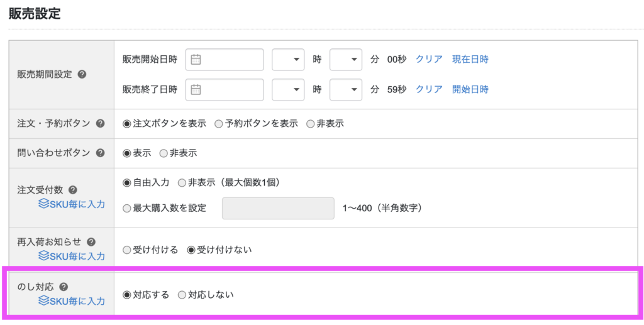
Task: Select 非表示 for 注文・予約ボタン
Action: (311, 123)
